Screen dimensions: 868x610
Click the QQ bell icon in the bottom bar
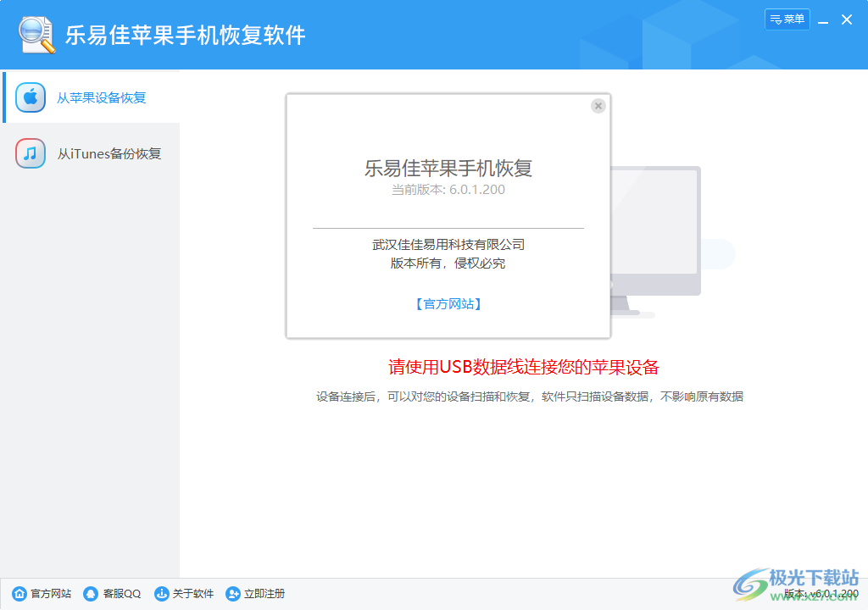pos(90,593)
